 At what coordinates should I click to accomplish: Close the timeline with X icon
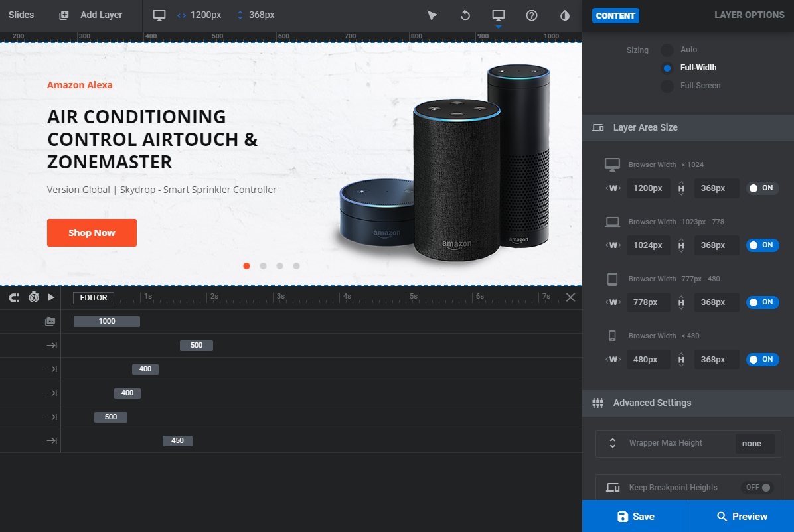(570, 297)
